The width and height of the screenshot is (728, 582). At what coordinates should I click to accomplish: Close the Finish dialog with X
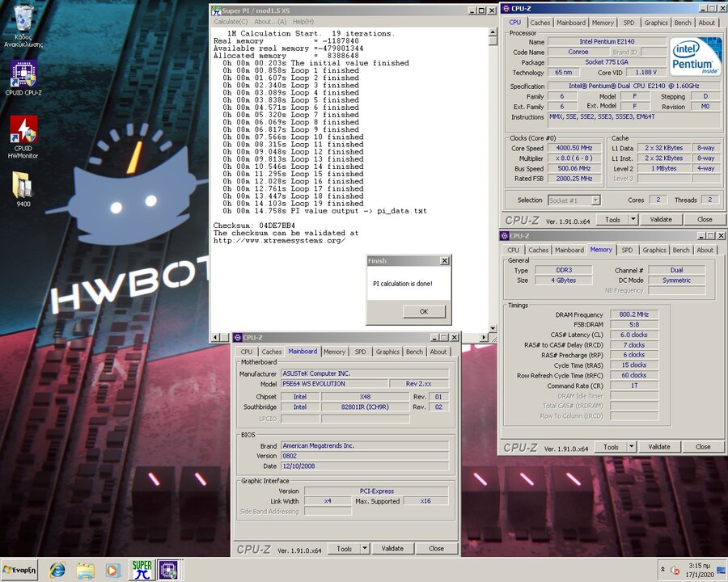(444, 261)
